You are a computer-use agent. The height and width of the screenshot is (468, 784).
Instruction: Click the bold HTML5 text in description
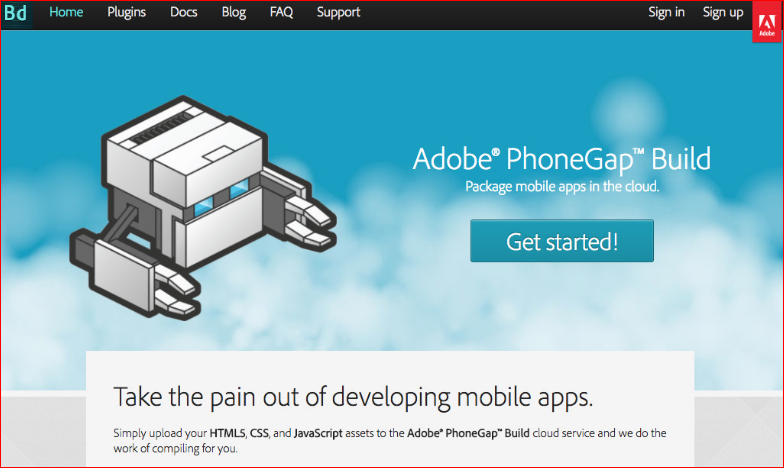point(227,433)
